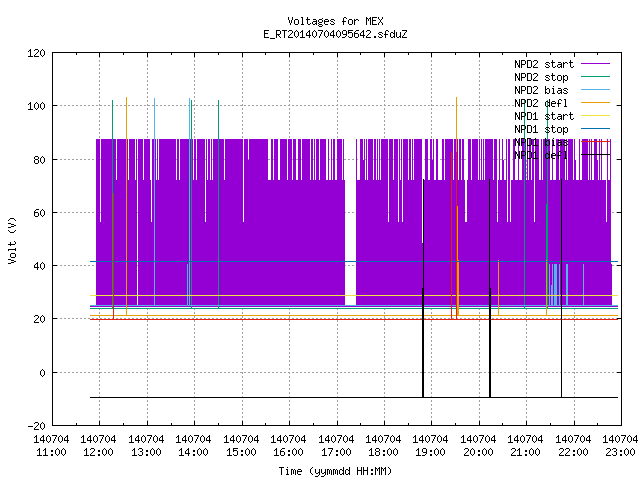
Task: Click the x-axis tick label 18:00
Action: pos(383,453)
